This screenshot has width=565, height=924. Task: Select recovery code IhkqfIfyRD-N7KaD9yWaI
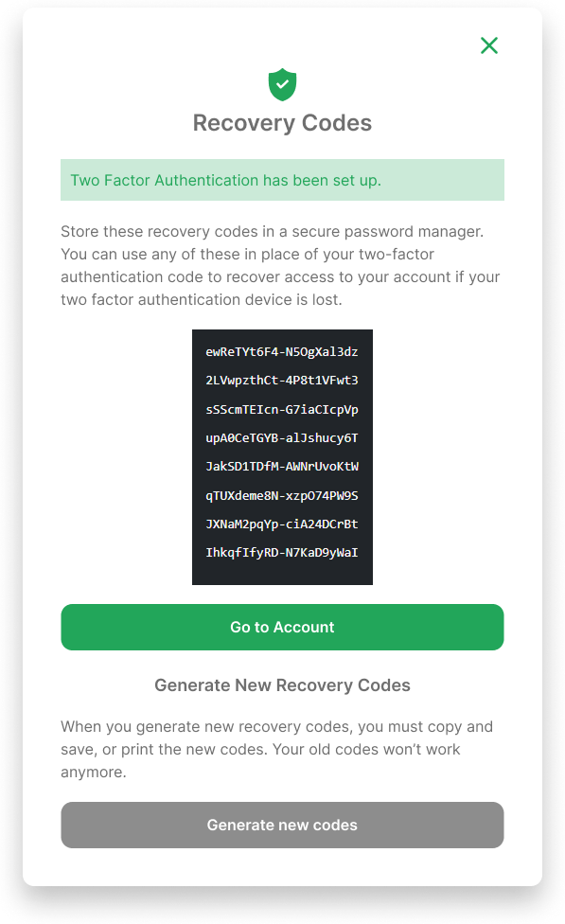[281, 553]
